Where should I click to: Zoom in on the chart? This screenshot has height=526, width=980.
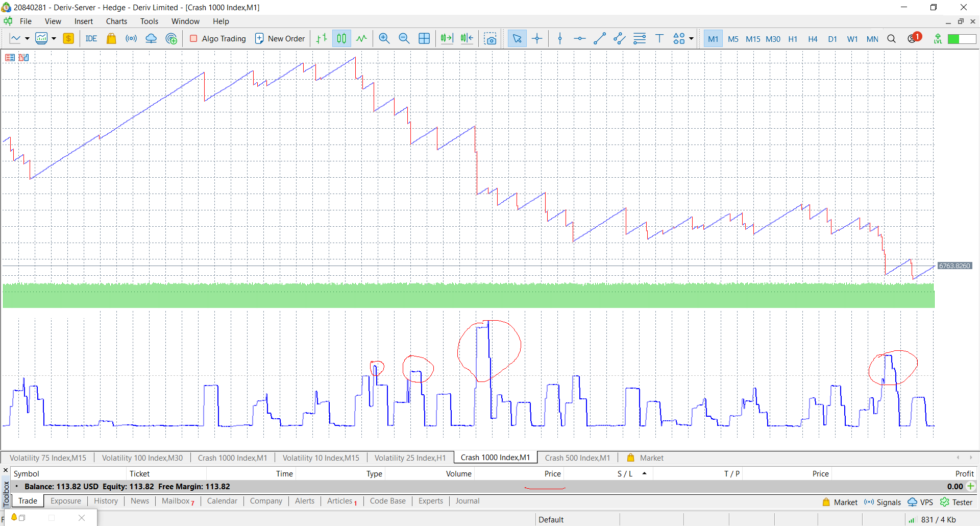coord(384,39)
